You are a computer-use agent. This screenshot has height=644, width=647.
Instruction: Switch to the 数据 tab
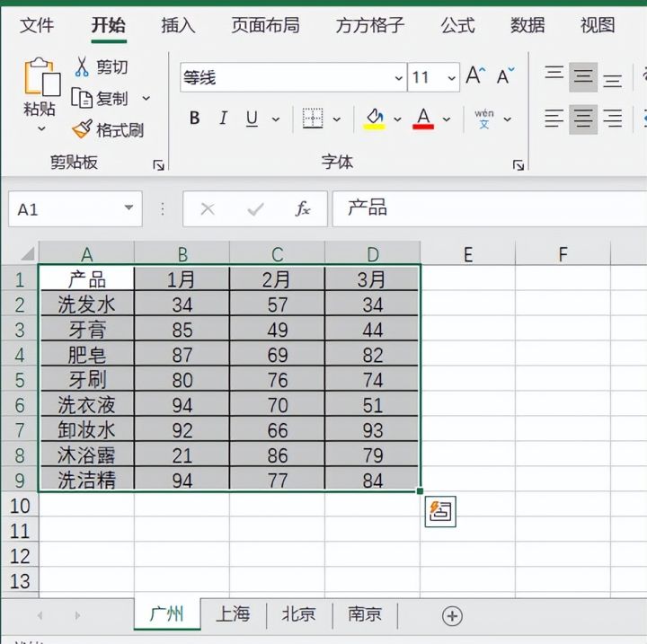pyautogui.click(x=527, y=25)
